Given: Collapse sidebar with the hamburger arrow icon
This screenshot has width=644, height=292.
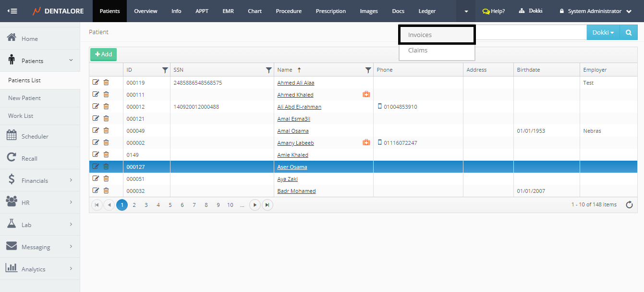Looking at the screenshot, I should (12, 11).
